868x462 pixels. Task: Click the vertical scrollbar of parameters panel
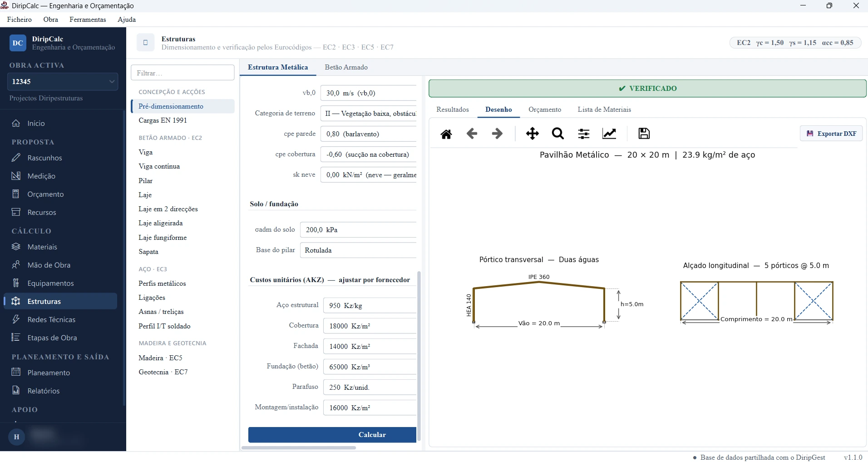pos(419,356)
